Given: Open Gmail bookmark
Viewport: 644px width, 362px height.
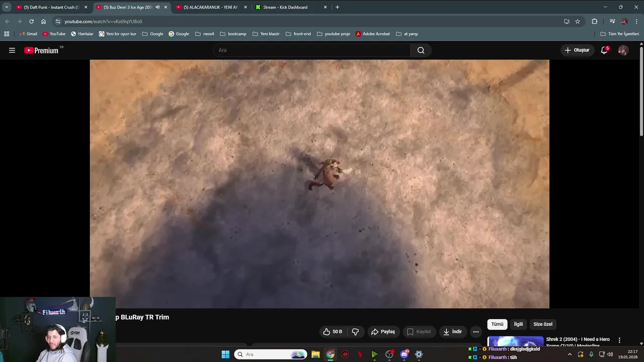Looking at the screenshot, I should [x=28, y=34].
